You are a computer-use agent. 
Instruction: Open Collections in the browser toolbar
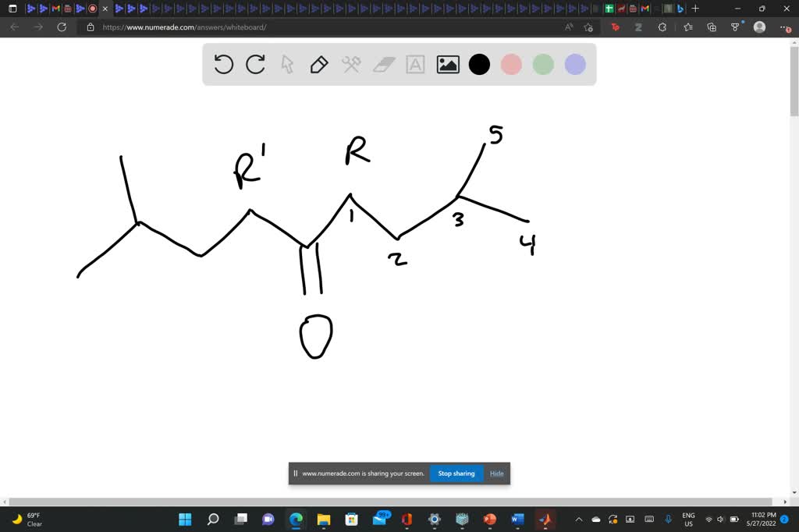[x=711, y=27]
